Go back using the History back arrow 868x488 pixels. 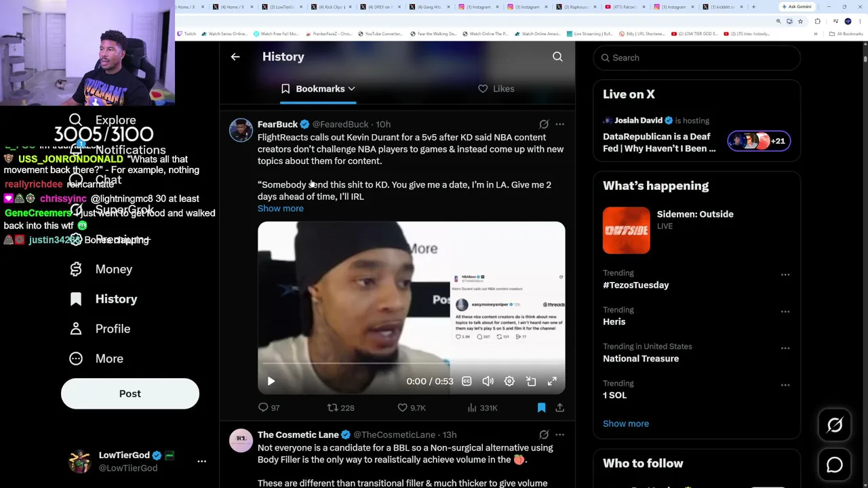coord(235,57)
